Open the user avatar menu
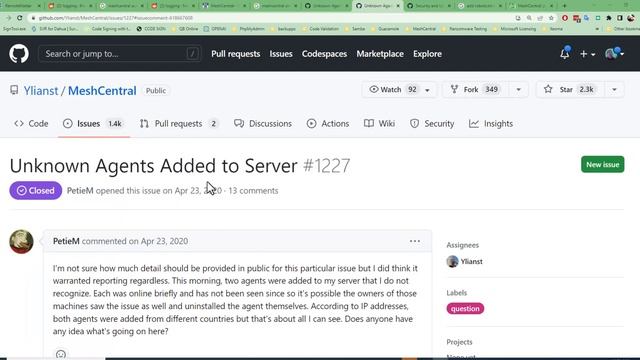This screenshot has width=640, height=360. pos(614,53)
